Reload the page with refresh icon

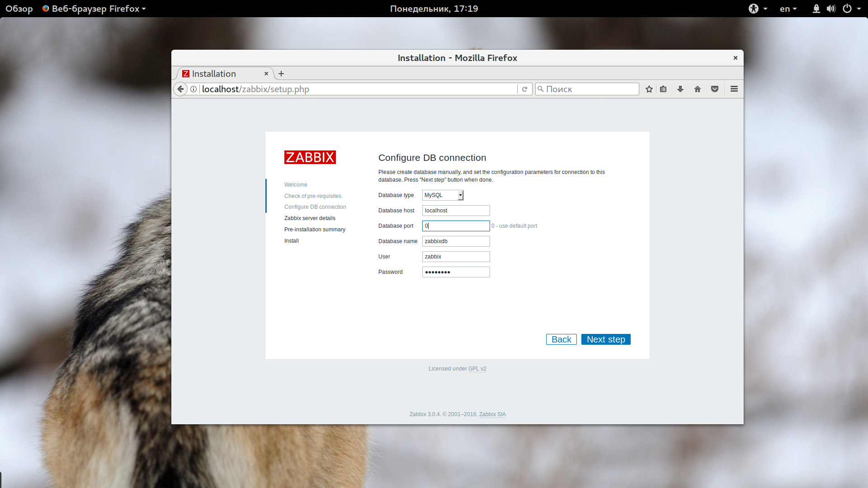[x=524, y=89]
